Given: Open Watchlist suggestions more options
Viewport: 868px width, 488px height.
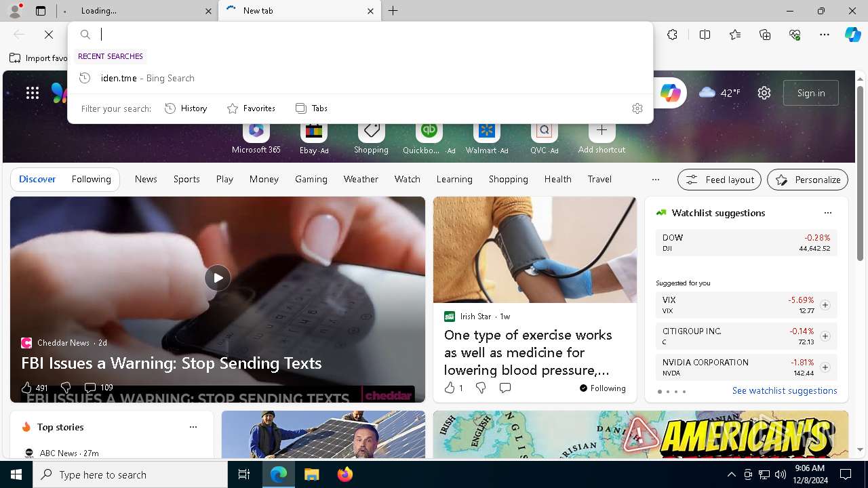Looking at the screenshot, I should tap(827, 213).
